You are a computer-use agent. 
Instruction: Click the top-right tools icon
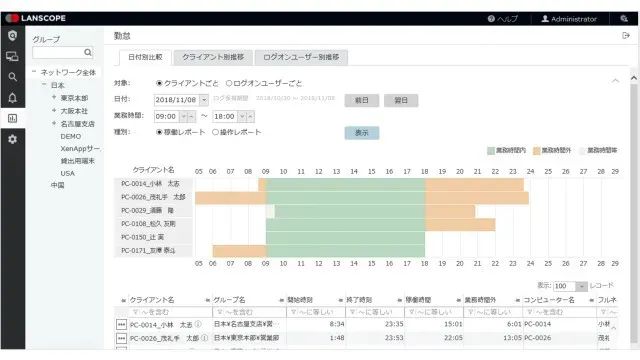tap(624, 19)
